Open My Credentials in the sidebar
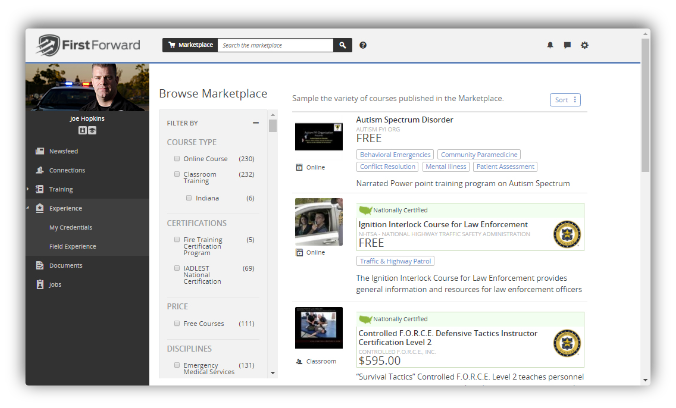The width and height of the screenshot is (676, 408). coord(71,227)
